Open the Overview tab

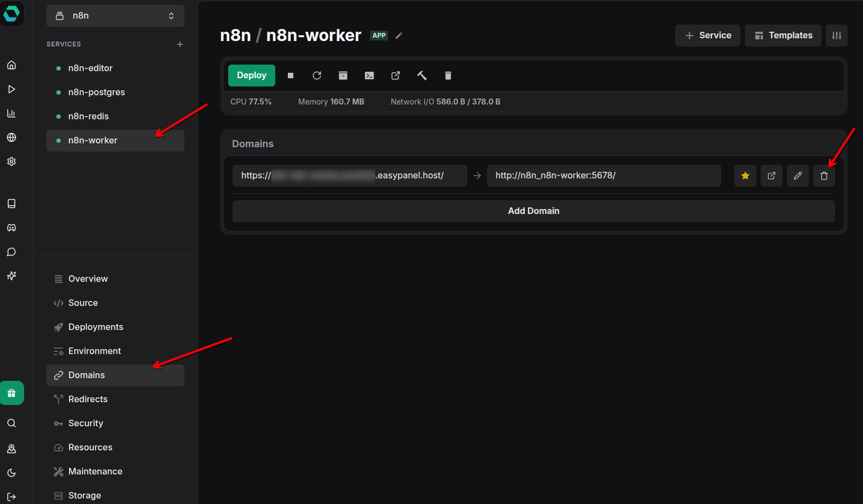[x=115, y=279]
